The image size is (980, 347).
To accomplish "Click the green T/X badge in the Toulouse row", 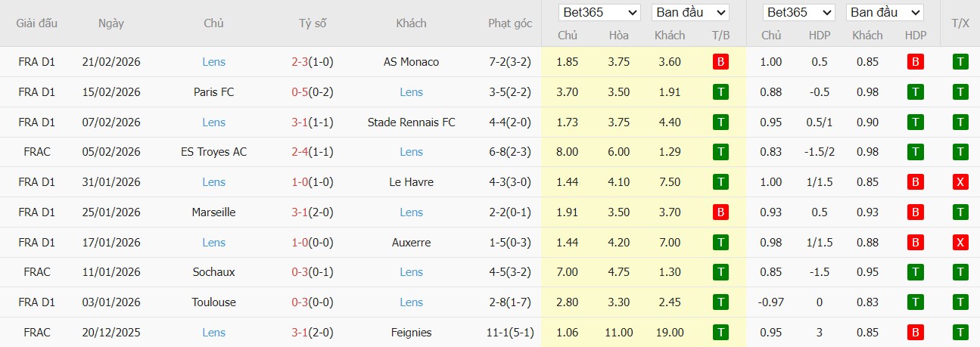I will tap(960, 302).
